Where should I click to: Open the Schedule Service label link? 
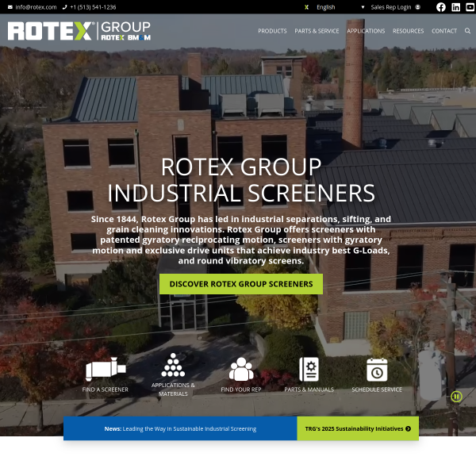(377, 390)
